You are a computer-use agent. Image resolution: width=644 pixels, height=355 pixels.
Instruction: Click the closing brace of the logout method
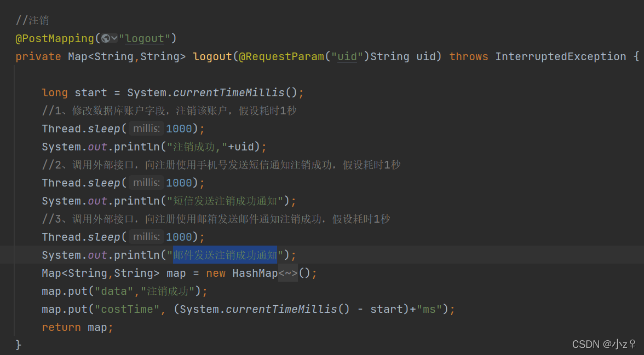pos(19,345)
